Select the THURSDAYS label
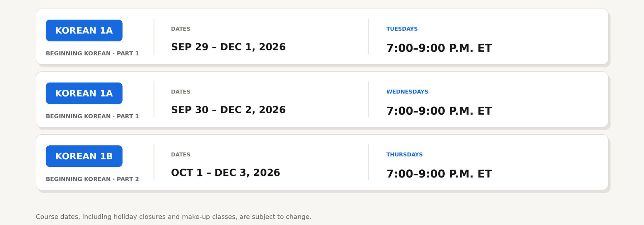The height and width of the screenshot is (225, 644). 404,155
